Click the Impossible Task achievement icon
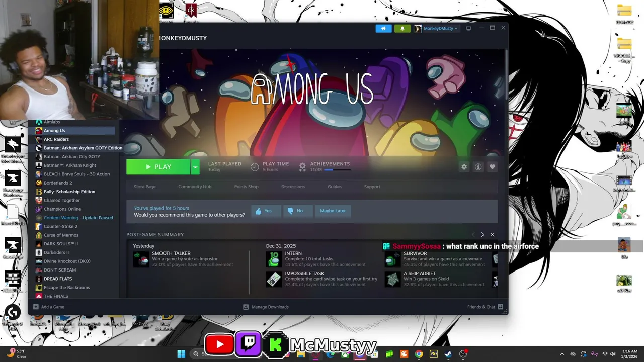The height and width of the screenshot is (362, 644). coord(274,279)
